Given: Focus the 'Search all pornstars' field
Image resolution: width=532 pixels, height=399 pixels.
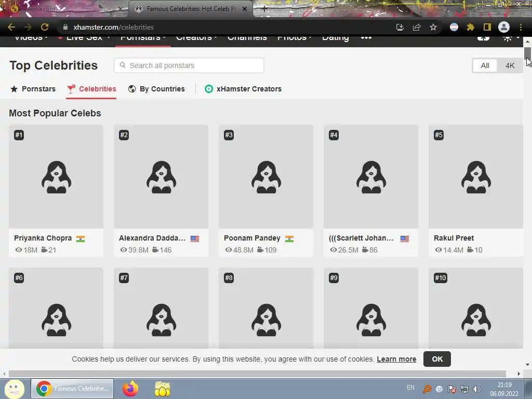Looking at the screenshot, I should point(189,65).
